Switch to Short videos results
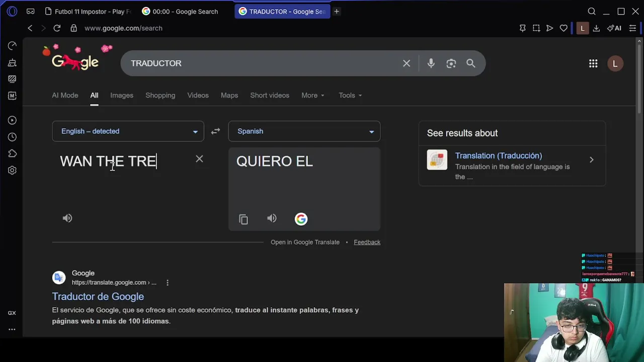This screenshot has width=644, height=362. click(x=270, y=95)
